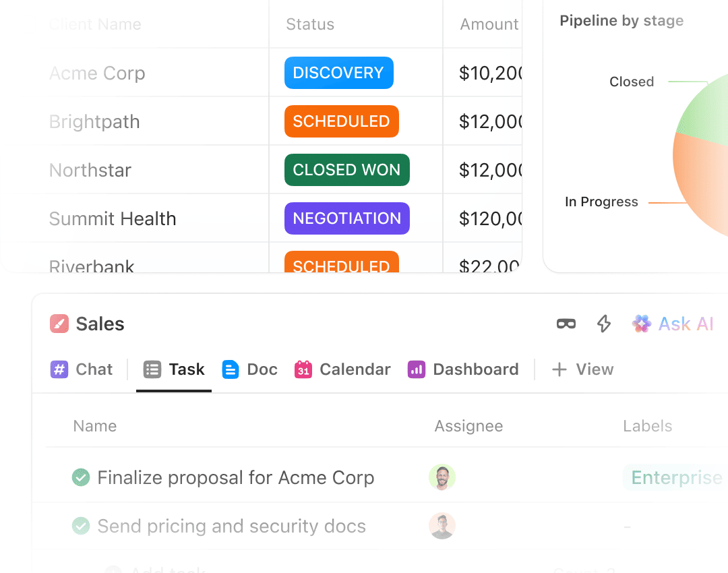Click the Calendar 31 icon

click(303, 369)
